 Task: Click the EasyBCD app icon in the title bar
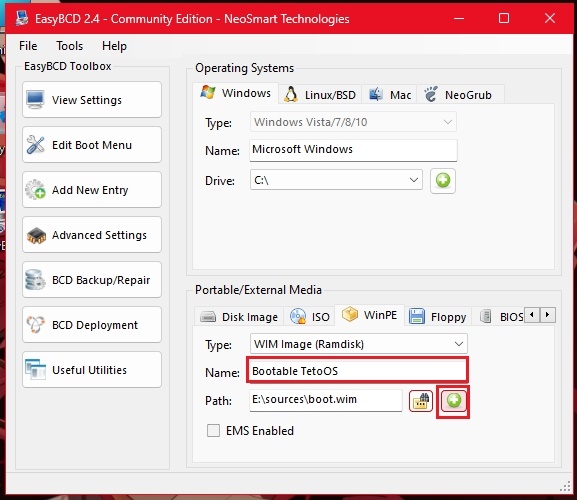tap(22, 18)
